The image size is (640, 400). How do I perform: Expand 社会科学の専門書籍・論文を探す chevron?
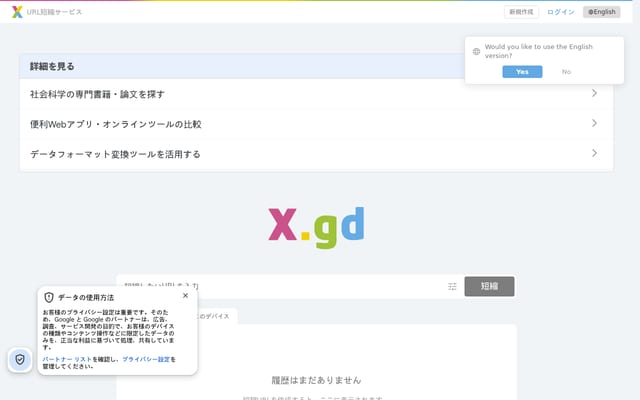coord(594,93)
